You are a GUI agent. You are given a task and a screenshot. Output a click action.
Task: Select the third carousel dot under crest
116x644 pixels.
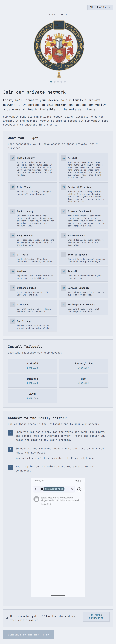pyautogui.click(x=58, y=82)
